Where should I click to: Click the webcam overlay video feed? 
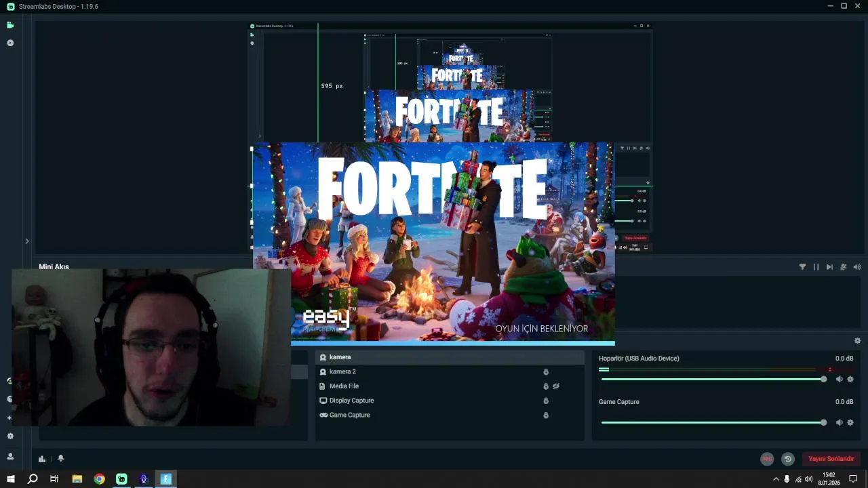point(151,347)
